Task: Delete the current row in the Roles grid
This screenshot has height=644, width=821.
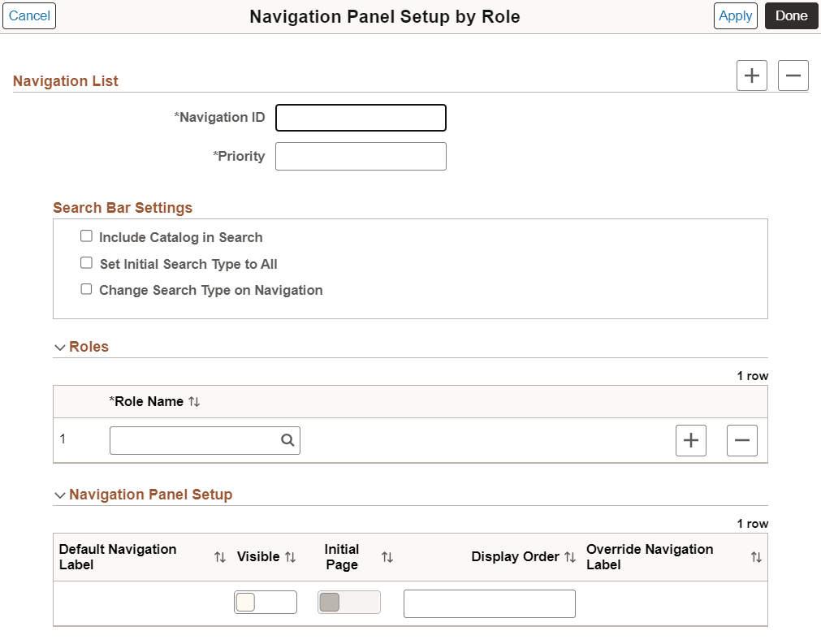Action: pyautogui.click(x=741, y=440)
